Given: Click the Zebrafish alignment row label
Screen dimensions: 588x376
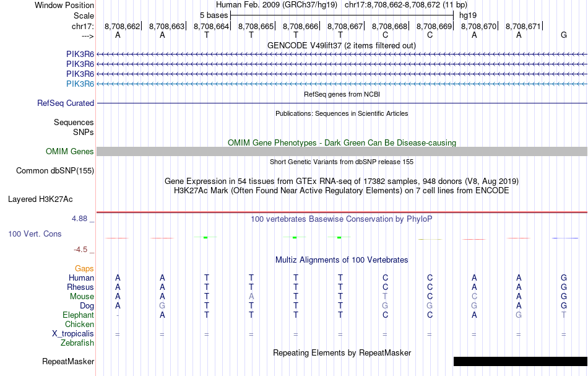Looking at the screenshot, I should (x=77, y=343).
